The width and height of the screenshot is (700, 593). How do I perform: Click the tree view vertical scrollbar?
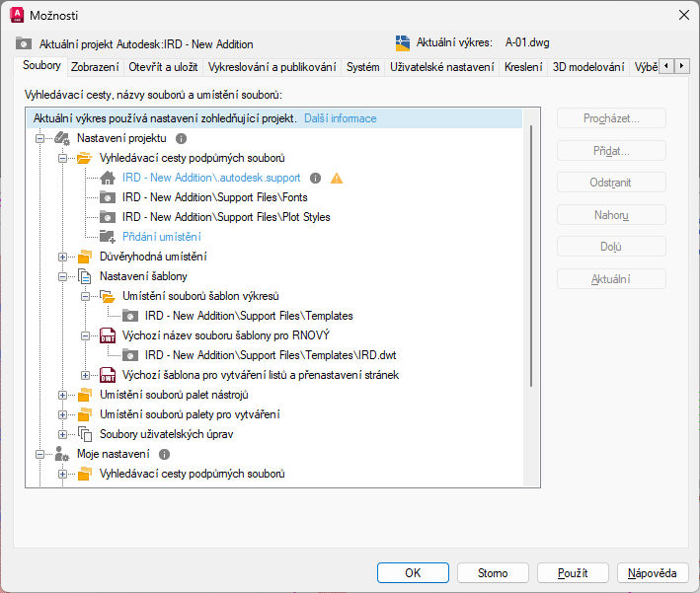[x=531, y=257]
